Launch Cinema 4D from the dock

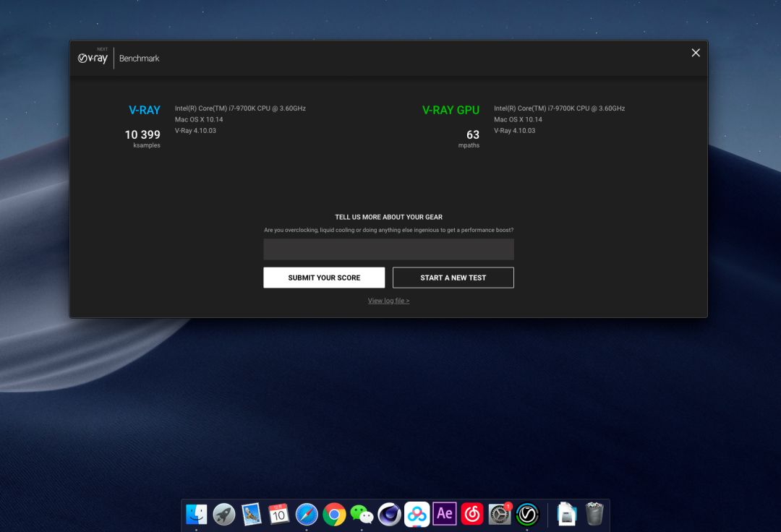tap(389, 514)
